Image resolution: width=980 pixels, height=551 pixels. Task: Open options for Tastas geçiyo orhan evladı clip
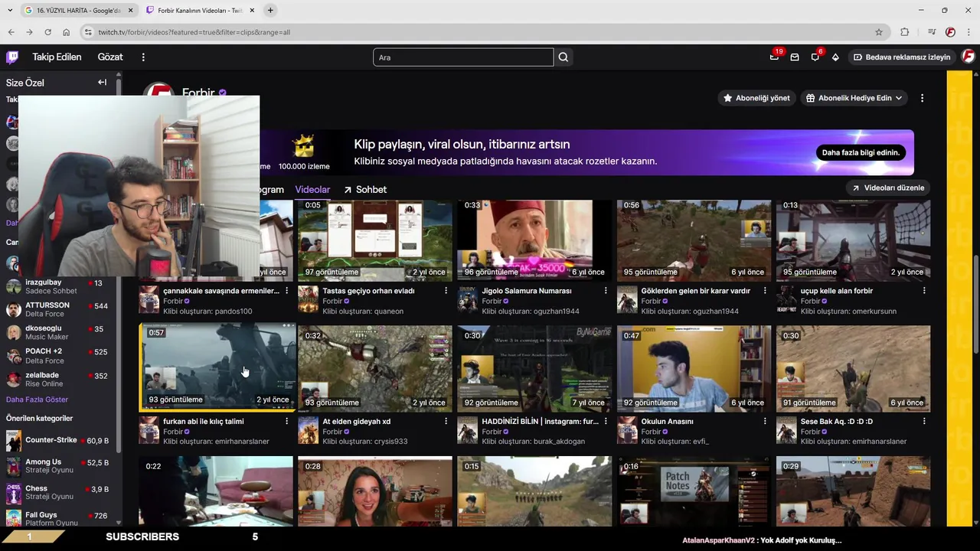click(x=446, y=291)
